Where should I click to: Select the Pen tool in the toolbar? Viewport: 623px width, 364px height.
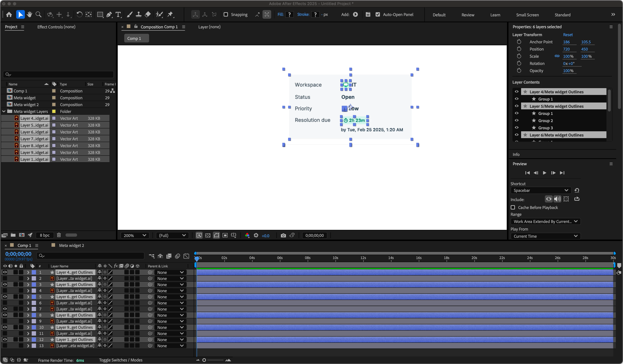109,15
